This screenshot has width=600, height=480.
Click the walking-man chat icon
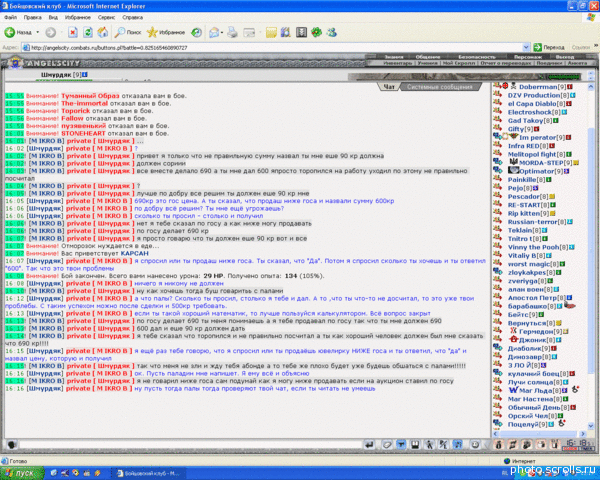coord(429,444)
